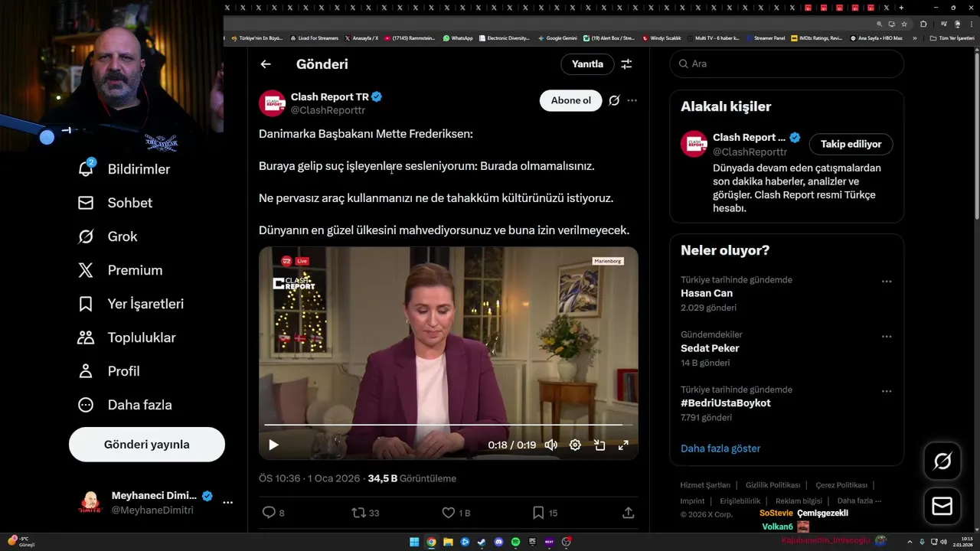Click reply comment icon showing 8
Viewport: 980px width, 551px height.
click(269, 513)
